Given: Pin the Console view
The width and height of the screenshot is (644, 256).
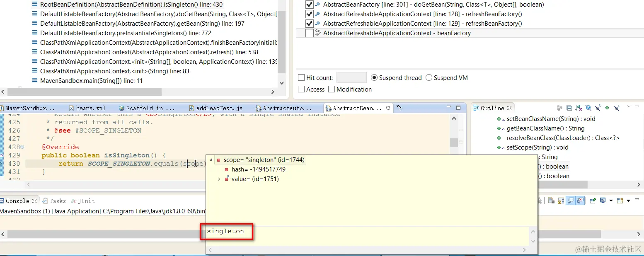Looking at the screenshot, I should point(593,201).
